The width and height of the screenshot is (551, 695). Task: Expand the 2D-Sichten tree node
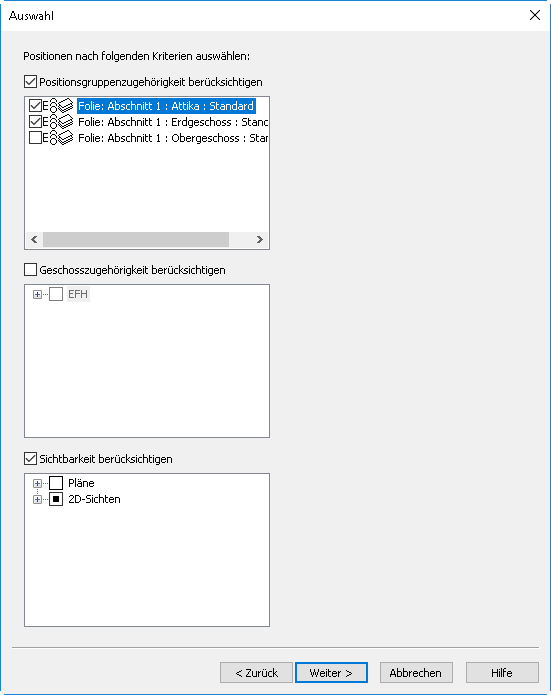click(x=37, y=500)
